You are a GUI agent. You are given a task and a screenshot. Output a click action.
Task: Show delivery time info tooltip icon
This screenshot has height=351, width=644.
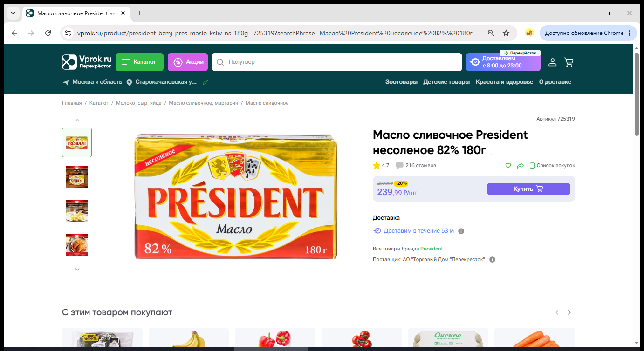461,231
